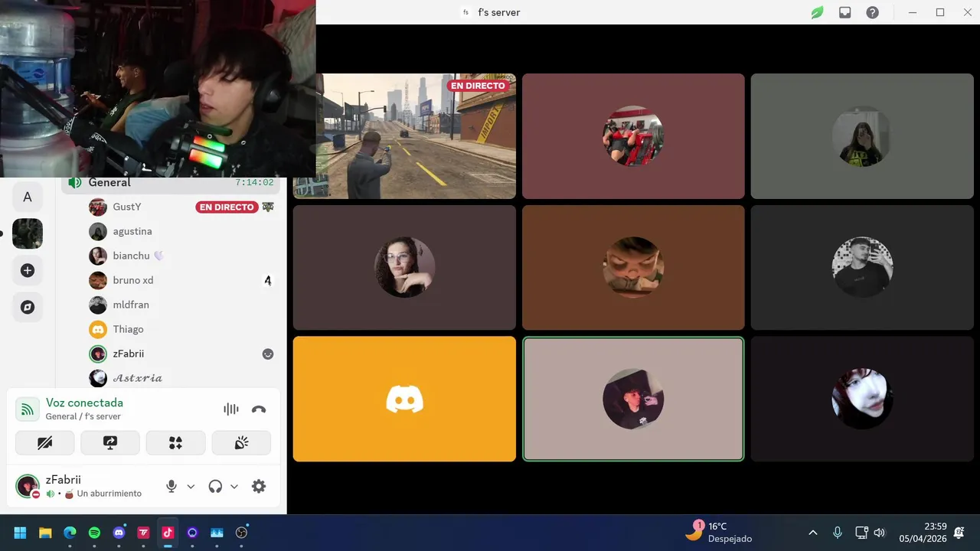Select the red gym avatar participant tile

point(633,136)
